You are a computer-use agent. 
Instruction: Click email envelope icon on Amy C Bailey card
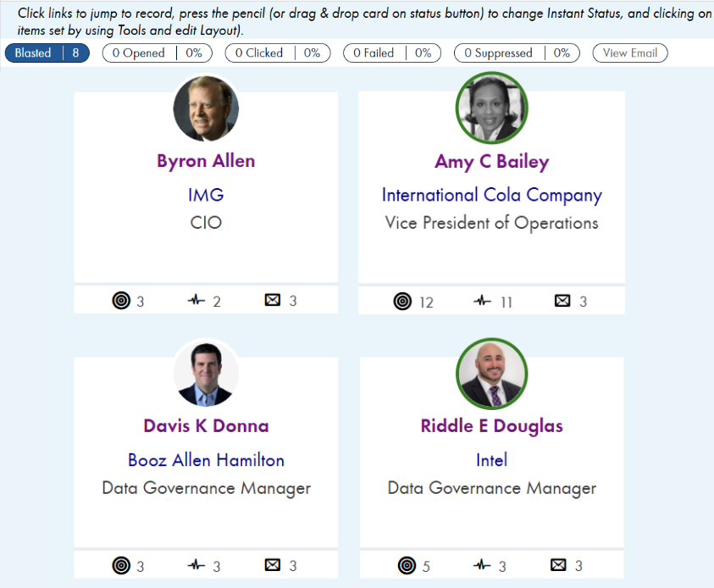pyautogui.click(x=562, y=301)
